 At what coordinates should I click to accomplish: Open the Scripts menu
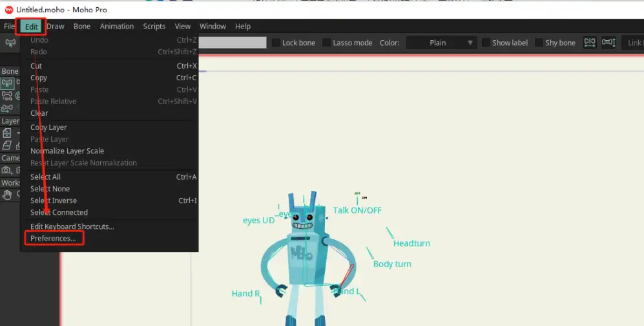pos(154,27)
